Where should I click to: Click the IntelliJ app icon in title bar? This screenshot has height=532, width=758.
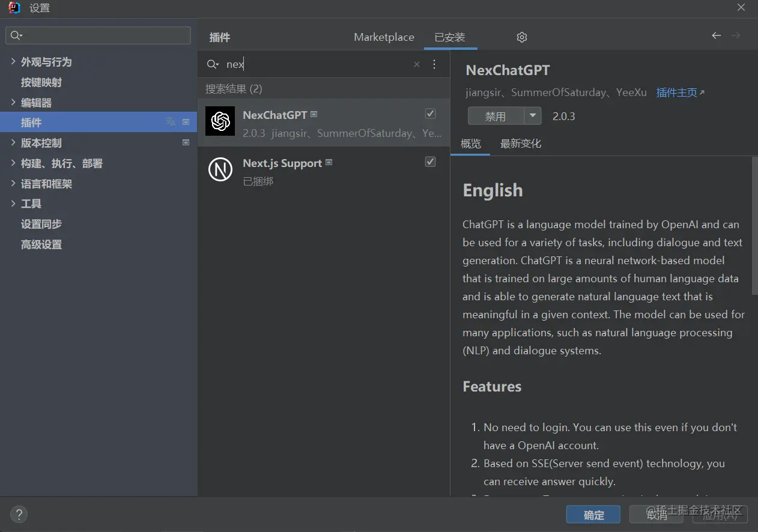(x=14, y=8)
